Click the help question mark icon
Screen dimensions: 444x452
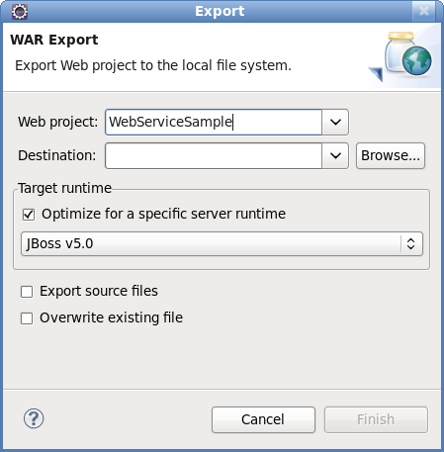pyautogui.click(x=34, y=419)
